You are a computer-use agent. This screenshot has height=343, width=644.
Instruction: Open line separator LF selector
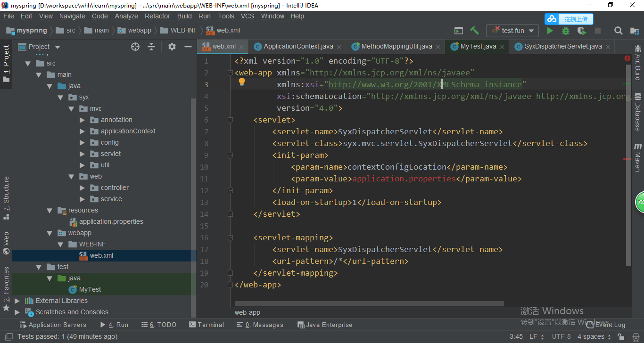537,336
